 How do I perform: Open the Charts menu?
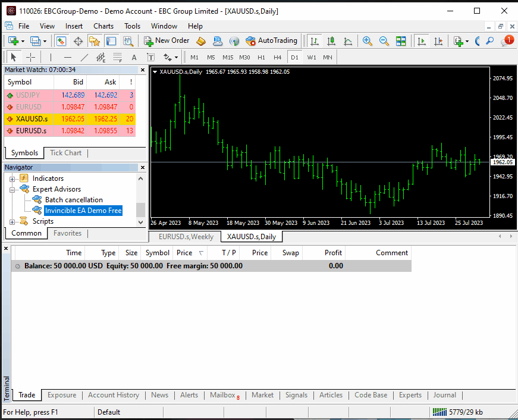click(x=103, y=26)
